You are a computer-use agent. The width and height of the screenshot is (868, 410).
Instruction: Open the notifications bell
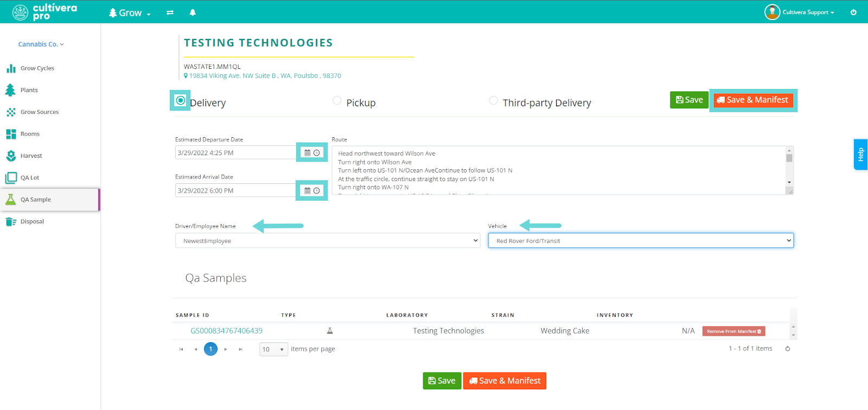click(x=193, y=12)
